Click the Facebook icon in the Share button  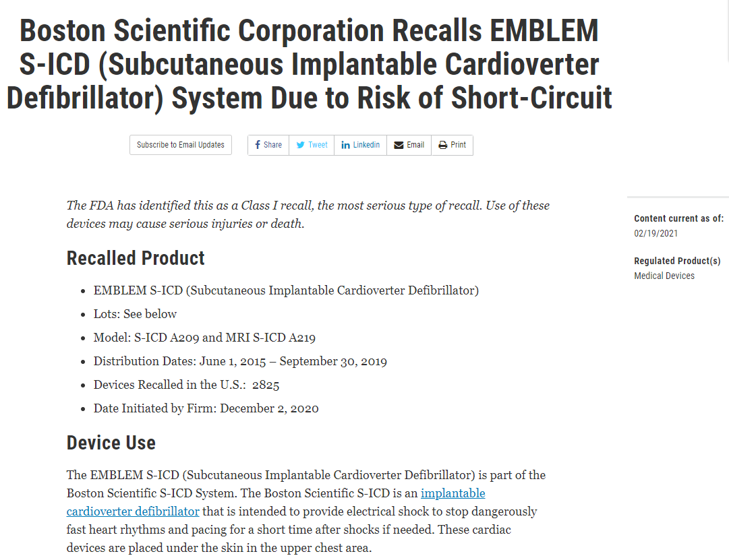tap(258, 145)
